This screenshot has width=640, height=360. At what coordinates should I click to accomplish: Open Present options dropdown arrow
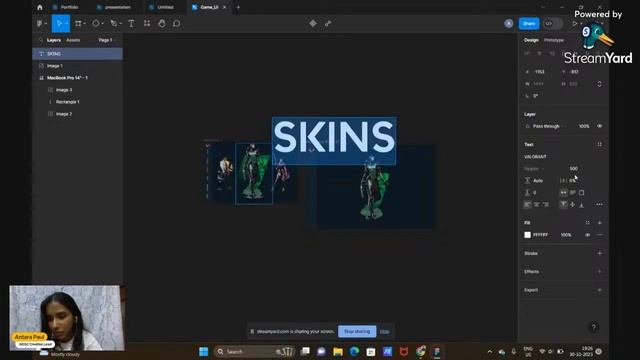582,24
